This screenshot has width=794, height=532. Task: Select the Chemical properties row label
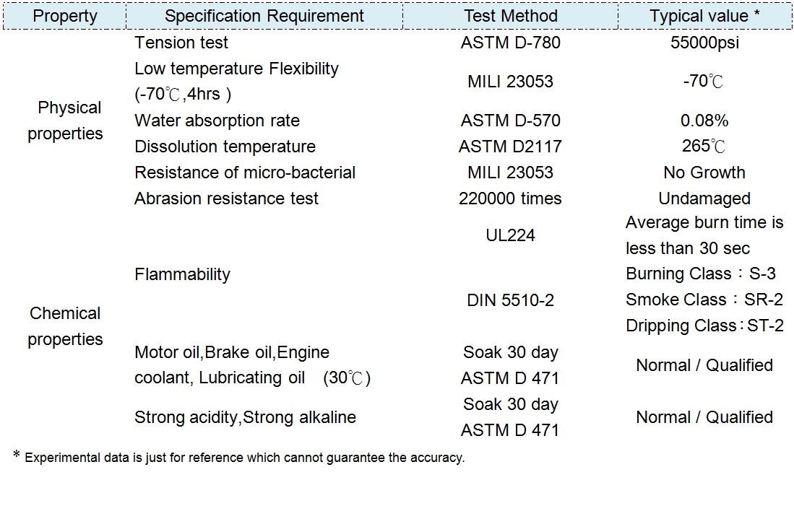point(66,326)
